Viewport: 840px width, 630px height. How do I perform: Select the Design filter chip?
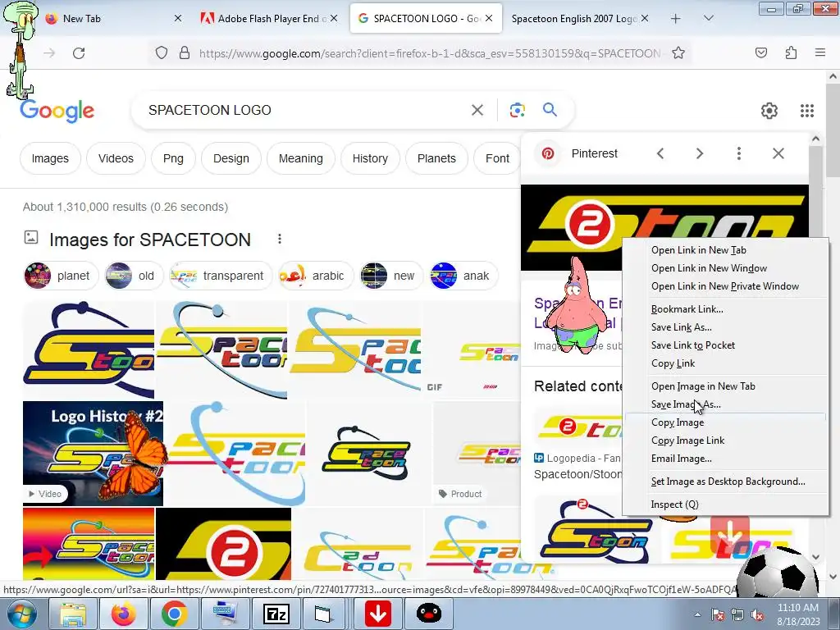pyautogui.click(x=231, y=158)
